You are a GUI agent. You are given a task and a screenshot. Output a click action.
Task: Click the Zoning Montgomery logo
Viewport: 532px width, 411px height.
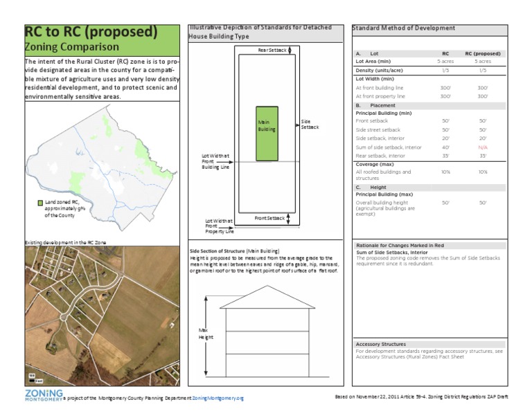[44, 395]
